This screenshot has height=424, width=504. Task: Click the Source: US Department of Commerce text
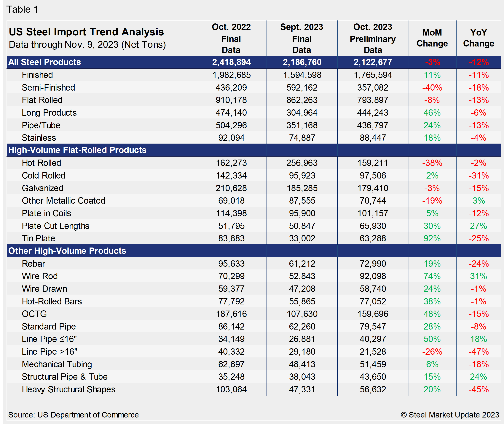coord(73,415)
